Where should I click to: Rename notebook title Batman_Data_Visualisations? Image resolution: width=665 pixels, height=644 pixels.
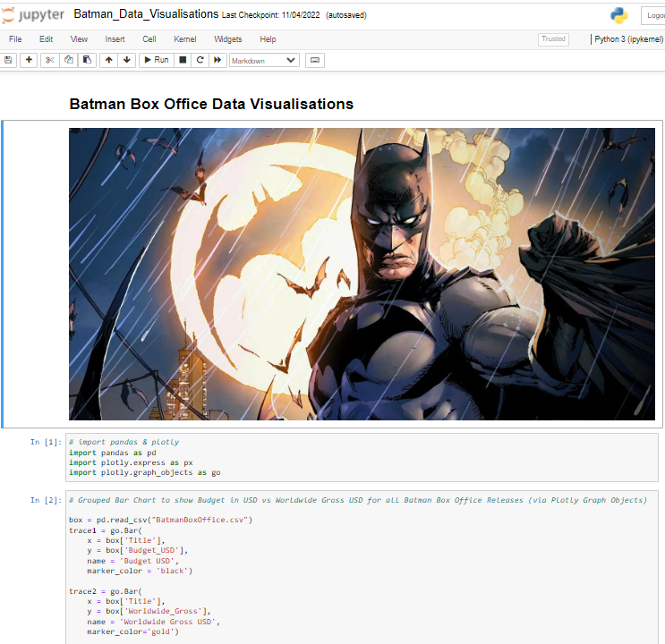(146, 14)
